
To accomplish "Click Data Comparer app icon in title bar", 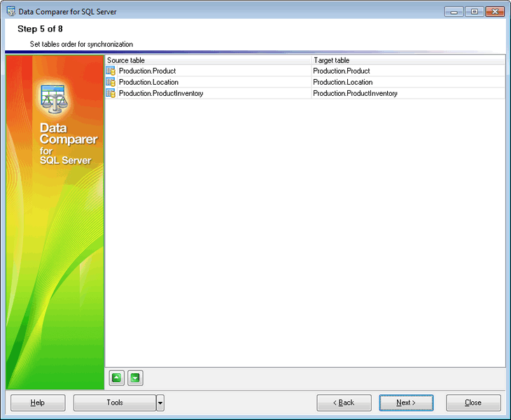I will pos(11,11).
